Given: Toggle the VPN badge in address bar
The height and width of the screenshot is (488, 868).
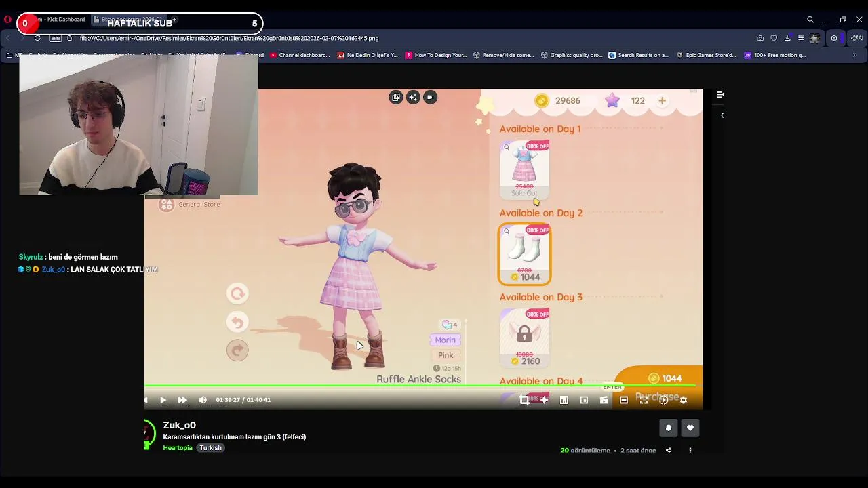Looking at the screenshot, I should [x=56, y=38].
